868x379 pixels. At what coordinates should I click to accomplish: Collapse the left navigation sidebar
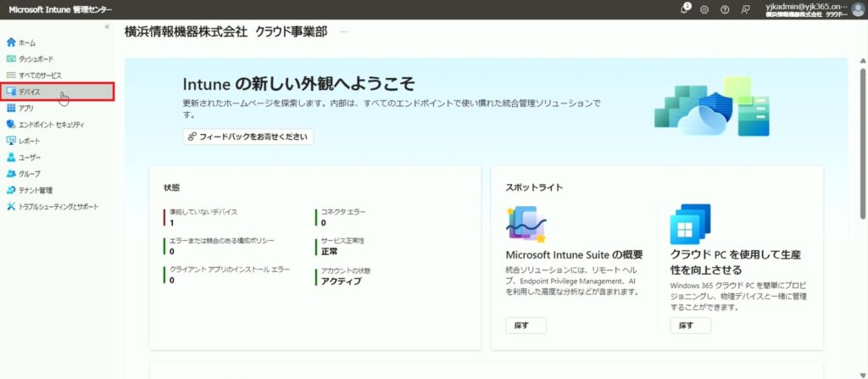click(107, 26)
